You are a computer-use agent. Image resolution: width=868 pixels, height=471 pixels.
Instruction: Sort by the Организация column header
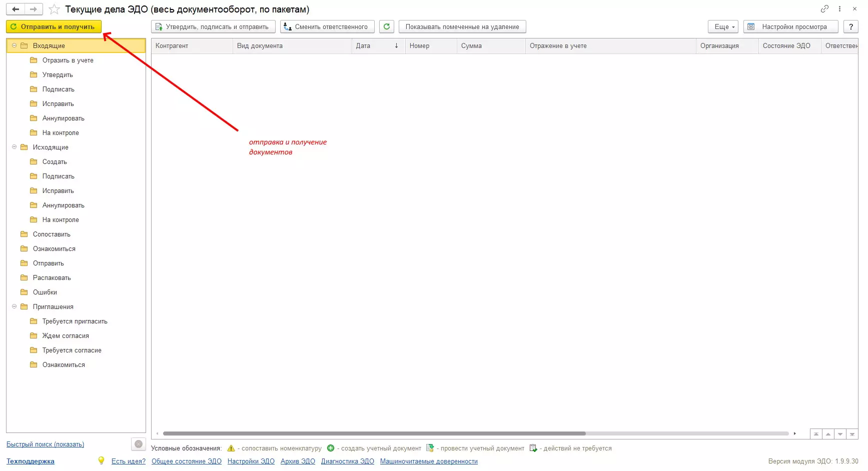tap(727, 45)
